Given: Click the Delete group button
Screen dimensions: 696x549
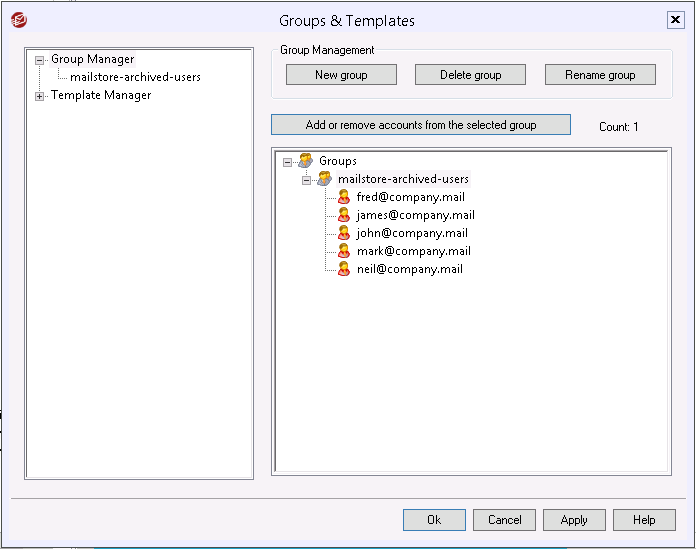Looking at the screenshot, I should pyautogui.click(x=471, y=75).
